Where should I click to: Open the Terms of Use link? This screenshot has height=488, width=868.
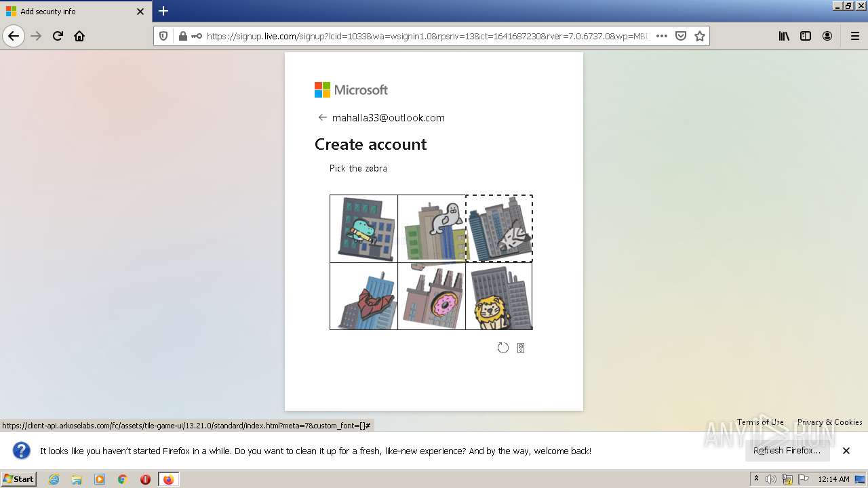pos(760,422)
